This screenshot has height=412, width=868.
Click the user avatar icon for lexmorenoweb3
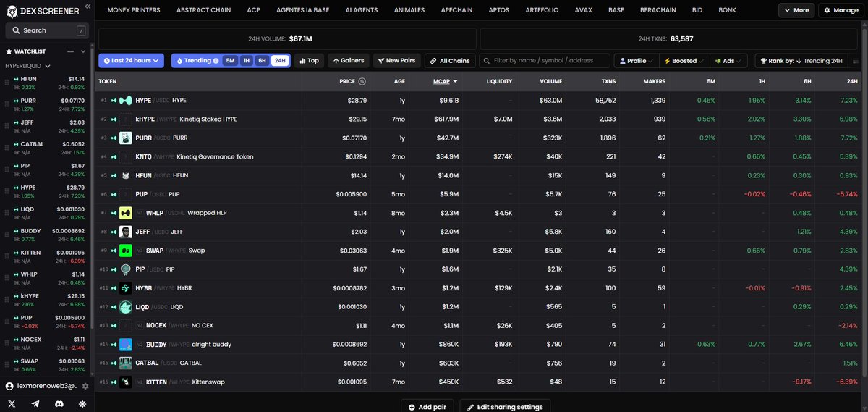pyautogui.click(x=9, y=387)
